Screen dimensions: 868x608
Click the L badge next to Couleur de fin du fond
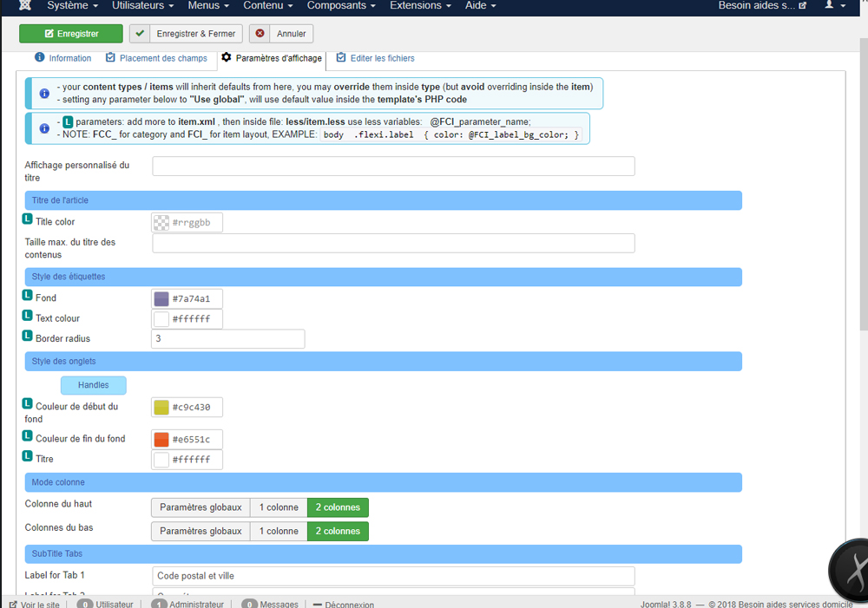point(27,436)
